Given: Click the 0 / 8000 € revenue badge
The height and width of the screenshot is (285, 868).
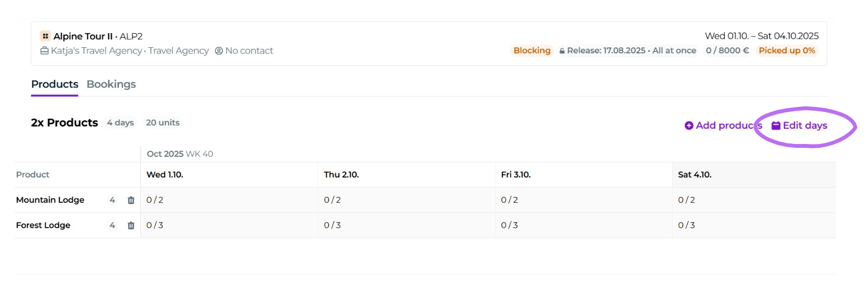Looking at the screenshot, I should 728,51.
